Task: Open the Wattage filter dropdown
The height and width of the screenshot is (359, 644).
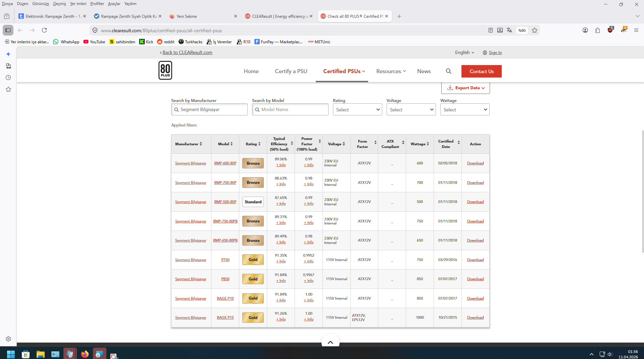Action: pos(465,110)
